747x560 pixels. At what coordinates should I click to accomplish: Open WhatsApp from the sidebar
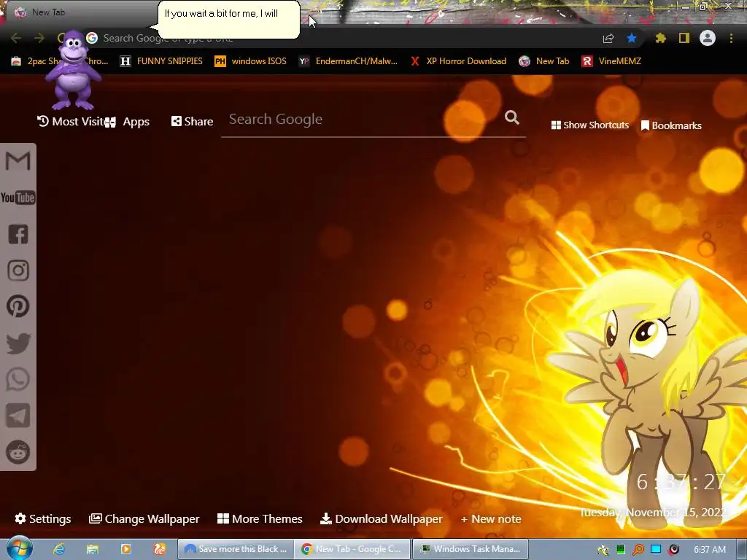pos(18,379)
